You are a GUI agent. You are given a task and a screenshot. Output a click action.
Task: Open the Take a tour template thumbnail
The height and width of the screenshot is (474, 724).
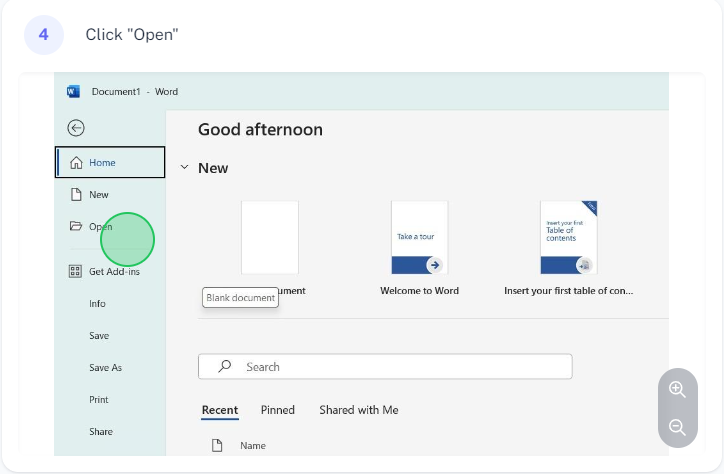419,238
